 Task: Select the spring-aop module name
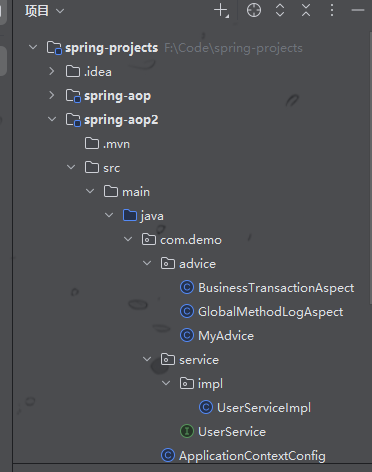tap(117, 96)
